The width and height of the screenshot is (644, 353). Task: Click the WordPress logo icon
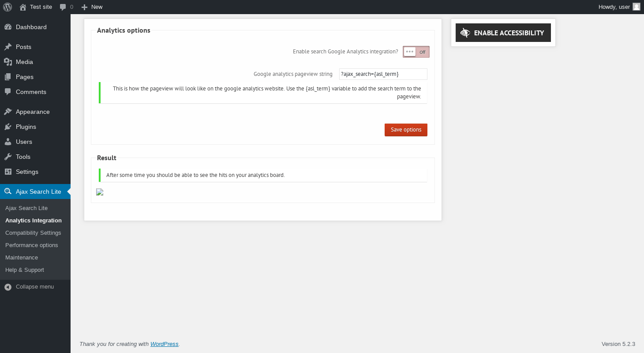7,7
